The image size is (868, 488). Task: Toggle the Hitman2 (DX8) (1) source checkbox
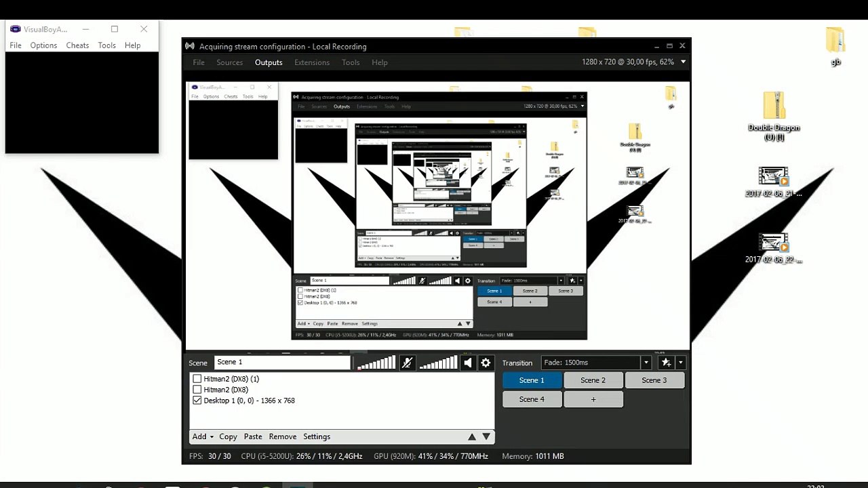197,379
